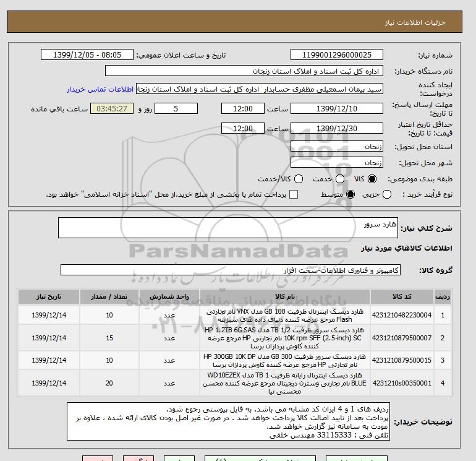Select the جزیی purchase type radio

pyautogui.click(x=387, y=194)
